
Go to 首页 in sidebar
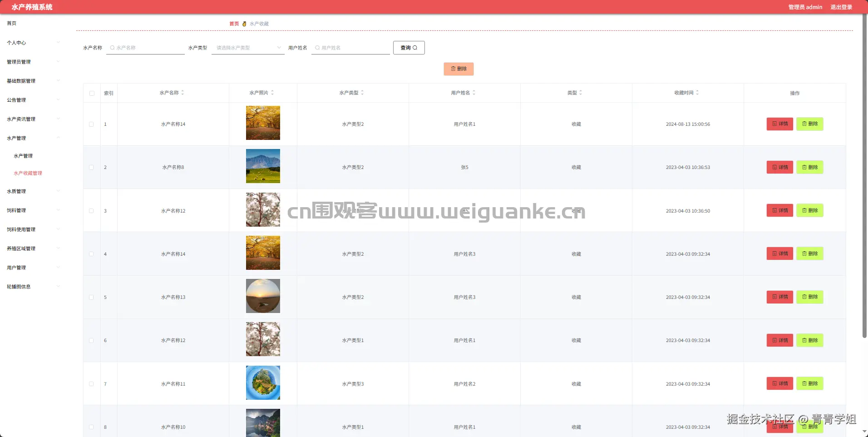tap(12, 23)
